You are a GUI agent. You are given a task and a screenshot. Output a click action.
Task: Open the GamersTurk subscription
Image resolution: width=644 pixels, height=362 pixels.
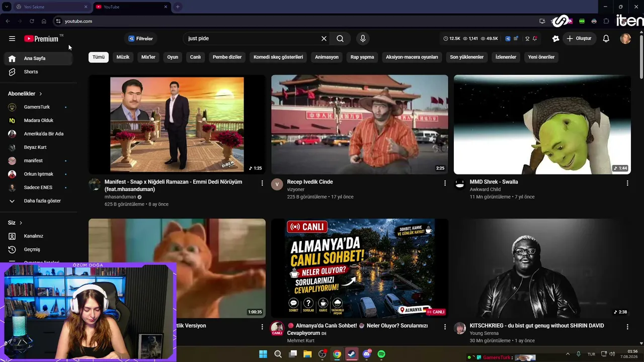click(x=38, y=107)
